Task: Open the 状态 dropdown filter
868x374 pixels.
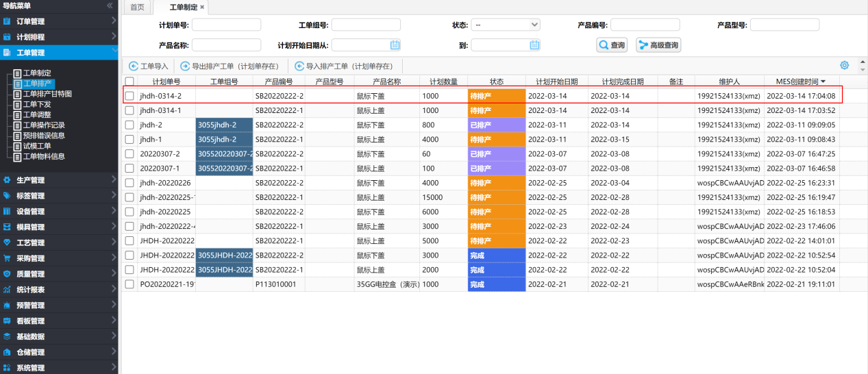Action: (x=506, y=25)
